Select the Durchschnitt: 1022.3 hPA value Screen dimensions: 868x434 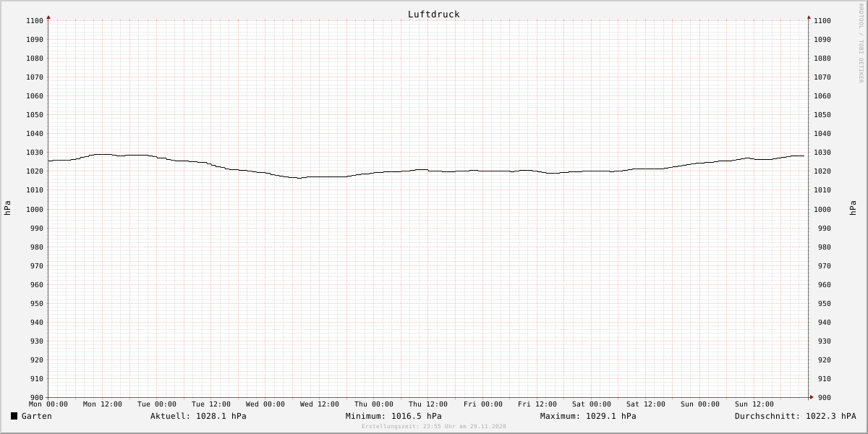pyautogui.click(x=796, y=416)
